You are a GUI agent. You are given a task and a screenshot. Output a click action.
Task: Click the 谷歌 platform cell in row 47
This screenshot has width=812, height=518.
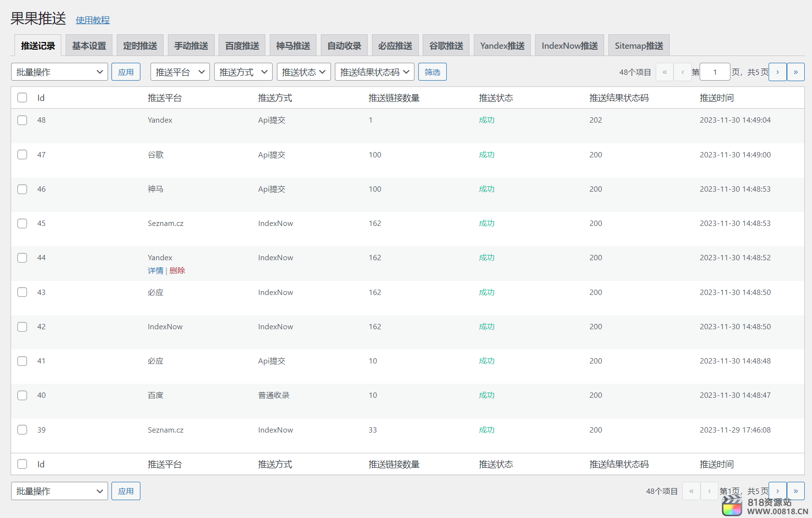tap(155, 154)
